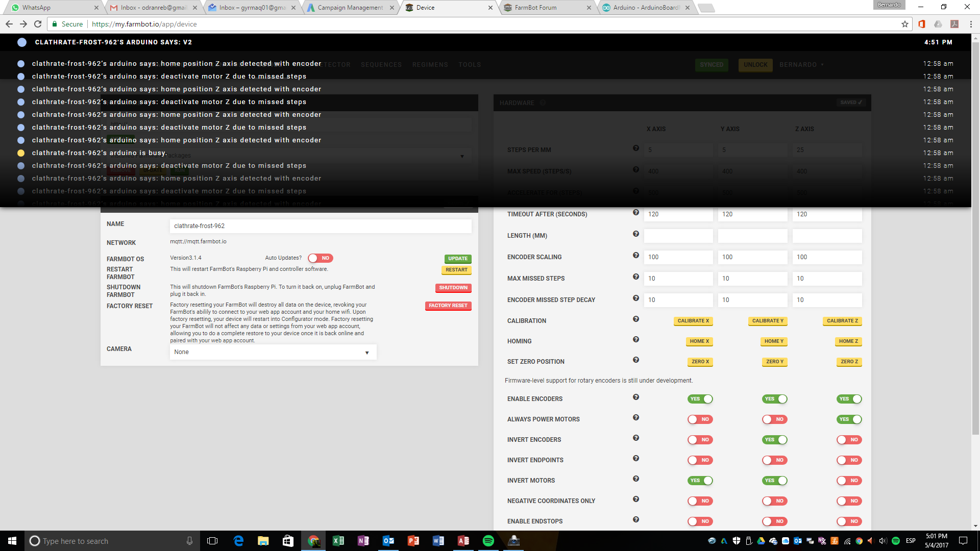Click help icon for Max Missed Steps
980x551 pixels.
(636, 277)
